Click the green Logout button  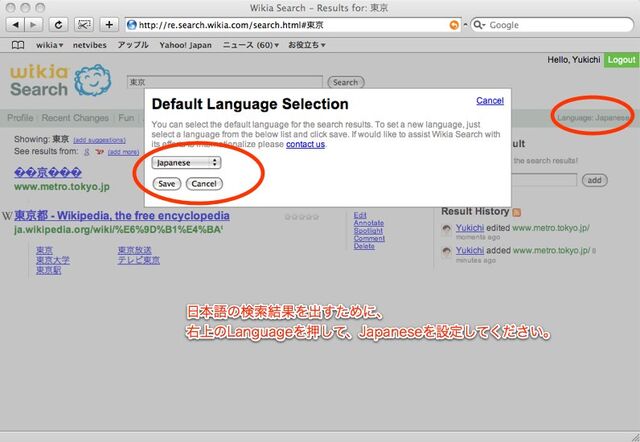(x=621, y=60)
